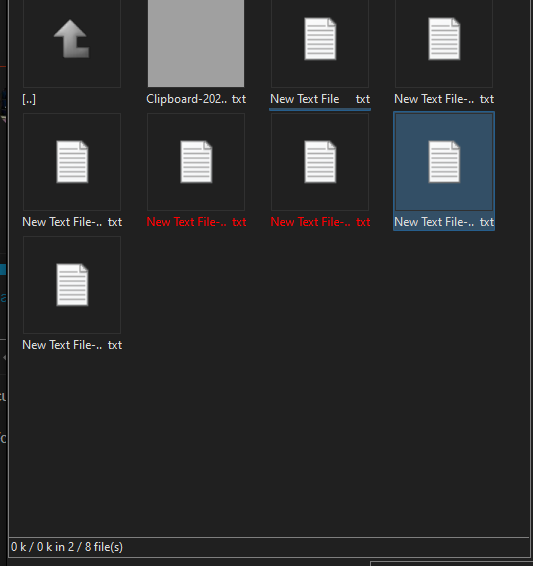Click the Clipboard-202.. file name label
This screenshot has width=533, height=566.
click(196, 99)
